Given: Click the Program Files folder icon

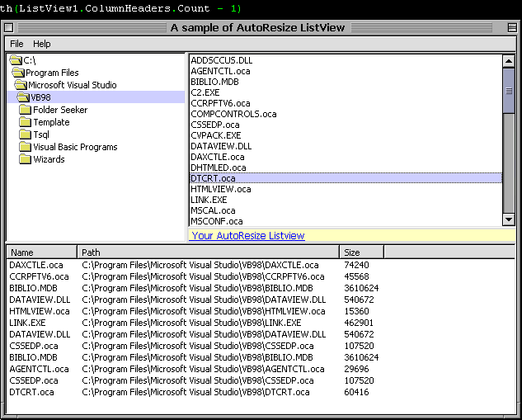Looking at the screenshot, I should pos(18,73).
